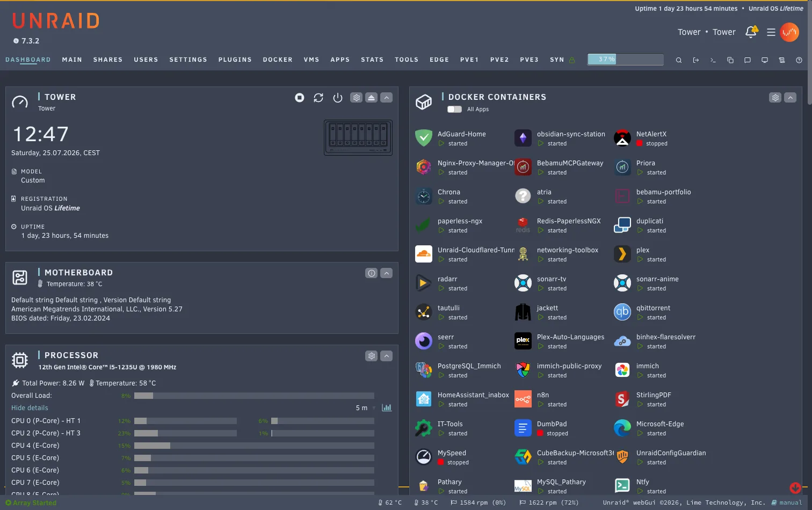The image size is (812, 510).
Task: Go to the DOCKER tab
Action: (x=278, y=60)
